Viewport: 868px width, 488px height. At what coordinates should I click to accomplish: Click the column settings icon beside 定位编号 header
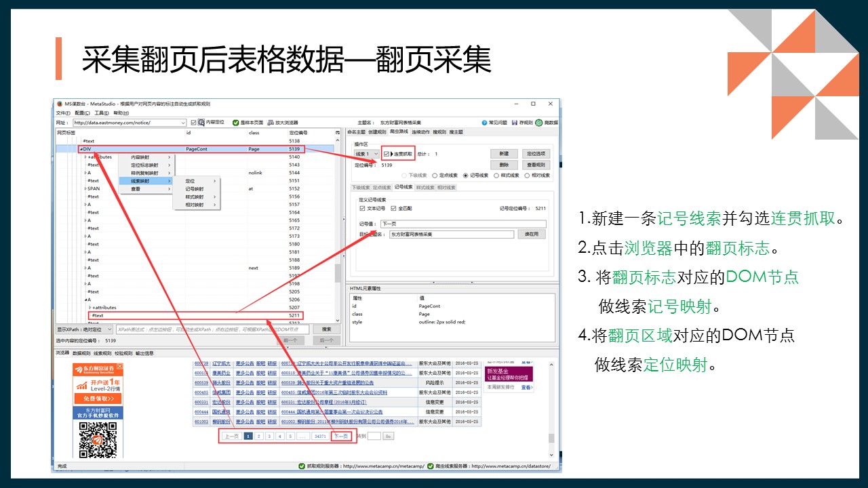coord(338,132)
